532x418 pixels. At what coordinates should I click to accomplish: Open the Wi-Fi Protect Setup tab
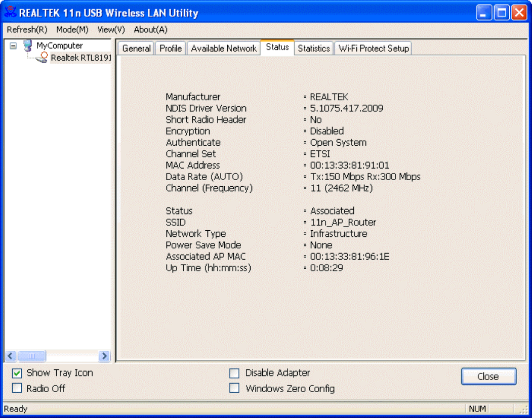374,49
